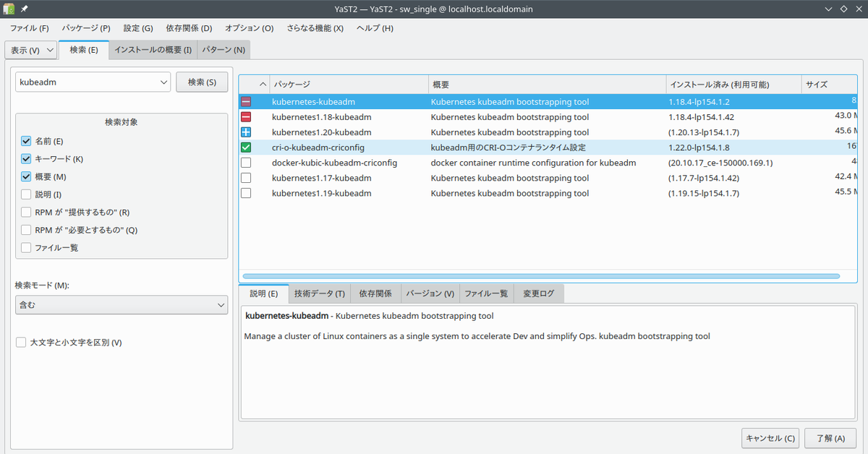
Task: Click version (1.20.13-lp154.1.7) cell
Action: tap(704, 132)
